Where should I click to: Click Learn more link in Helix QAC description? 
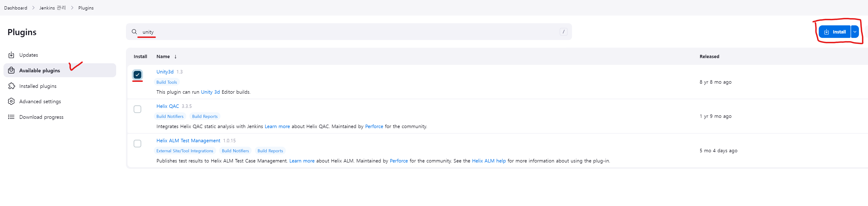[x=277, y=126]
